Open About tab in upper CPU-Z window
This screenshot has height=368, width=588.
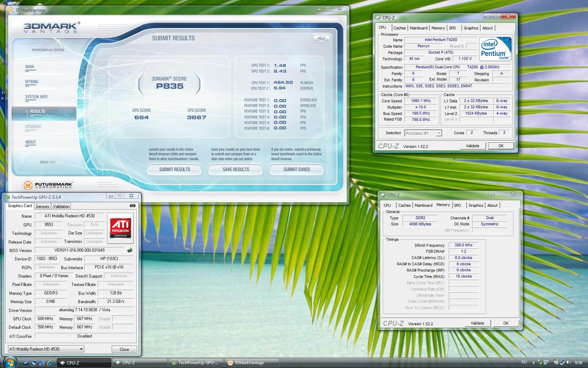[x=488, y=28]
